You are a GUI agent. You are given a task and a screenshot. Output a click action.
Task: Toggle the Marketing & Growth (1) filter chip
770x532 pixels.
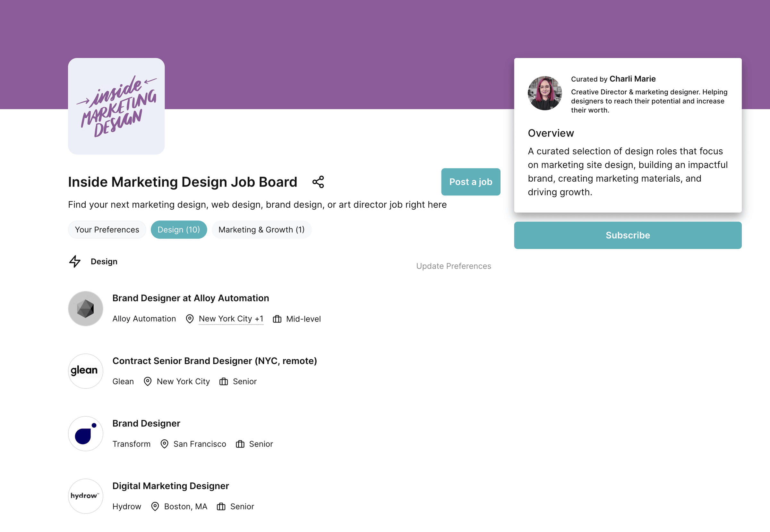click(261, 229)
